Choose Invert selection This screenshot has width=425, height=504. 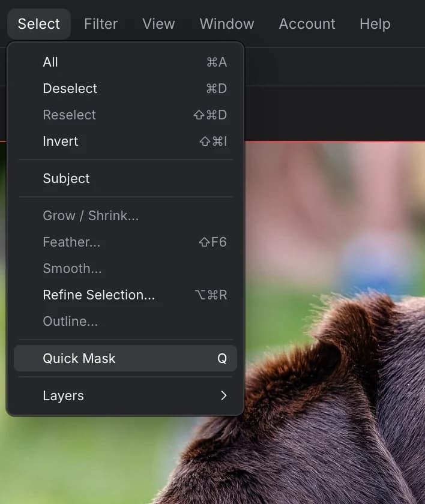click(125, 141)
